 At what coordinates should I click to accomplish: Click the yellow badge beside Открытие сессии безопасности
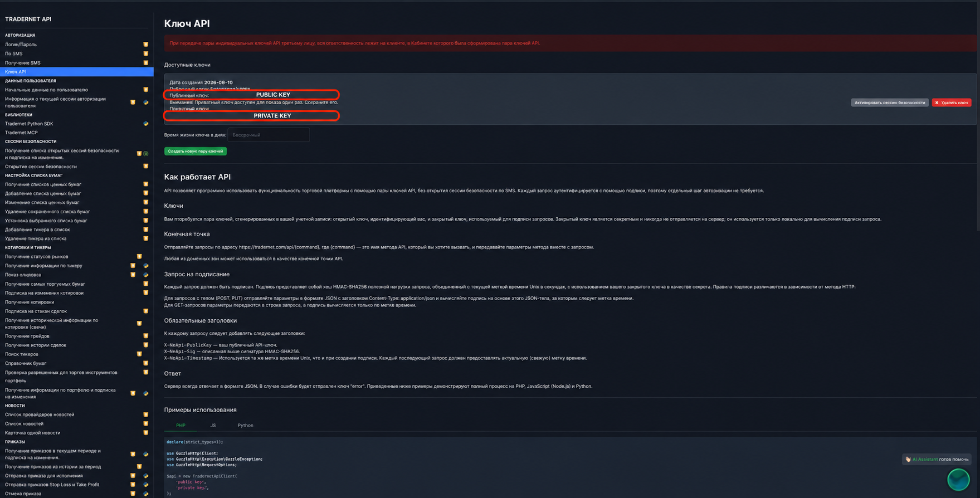146,167
